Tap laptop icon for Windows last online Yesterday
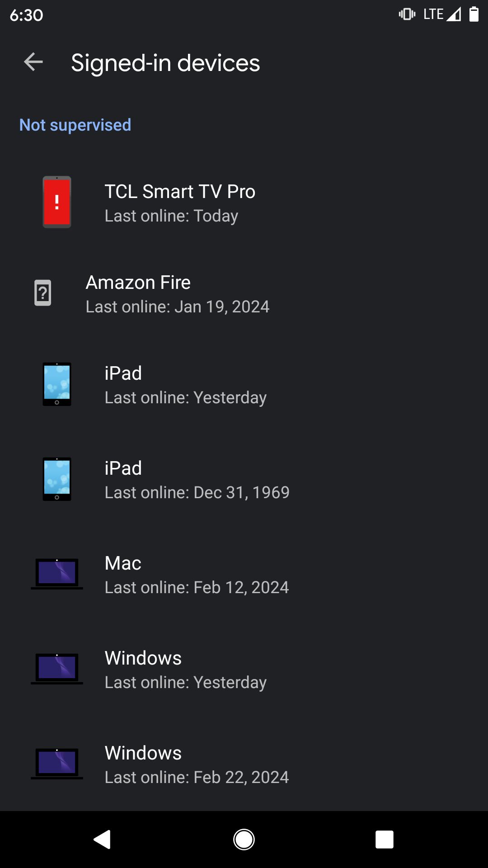 [x=57, y=669]
